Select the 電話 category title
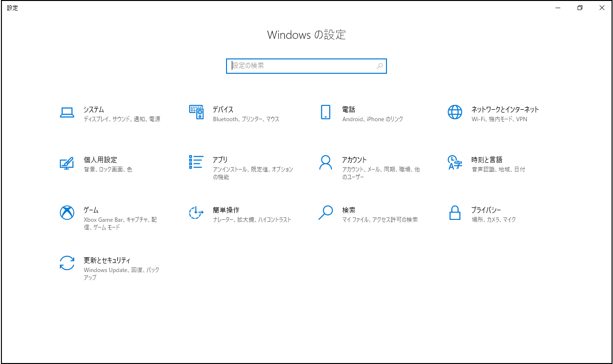The image size is (613, 364). pos(349,110)
